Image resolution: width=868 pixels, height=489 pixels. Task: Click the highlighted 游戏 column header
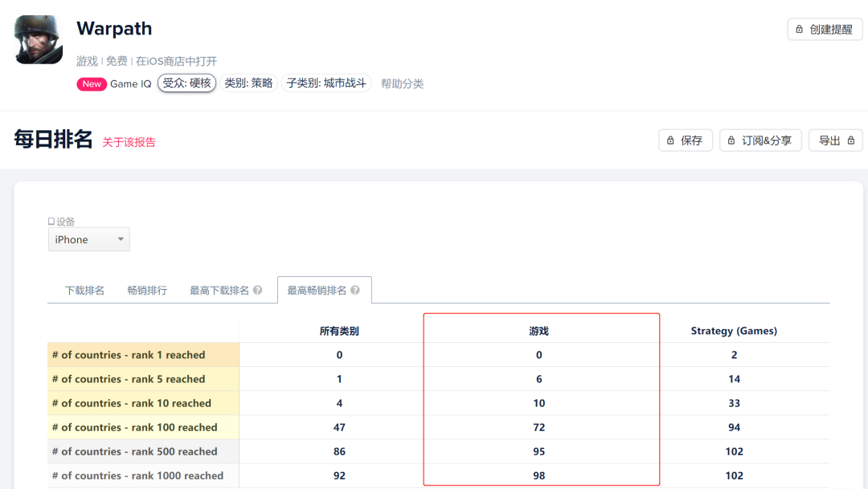click(x=539, y=330)
